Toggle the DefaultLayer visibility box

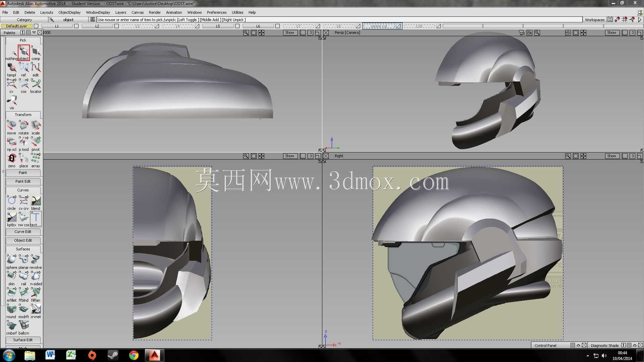pyautogui.click(x=36, y=26)
